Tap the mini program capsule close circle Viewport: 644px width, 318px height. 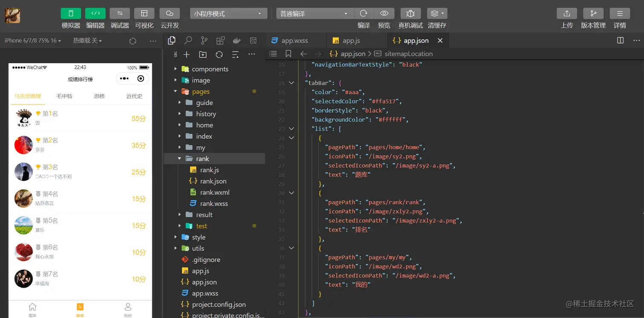coord(141,79)
